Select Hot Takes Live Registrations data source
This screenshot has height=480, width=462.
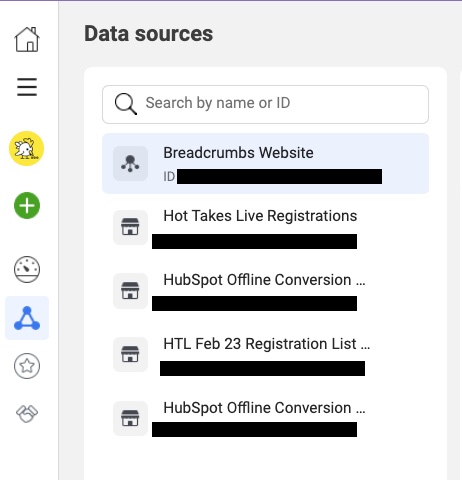[265, 228]
